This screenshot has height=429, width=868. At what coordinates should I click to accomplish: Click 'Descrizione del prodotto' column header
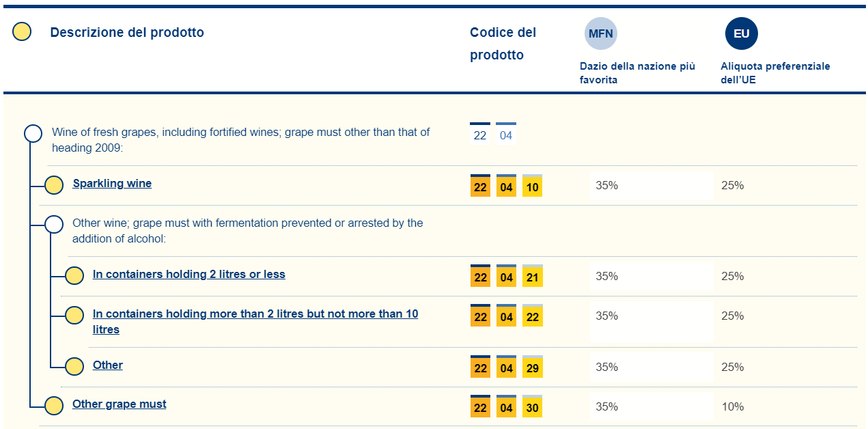click(127, 32)
